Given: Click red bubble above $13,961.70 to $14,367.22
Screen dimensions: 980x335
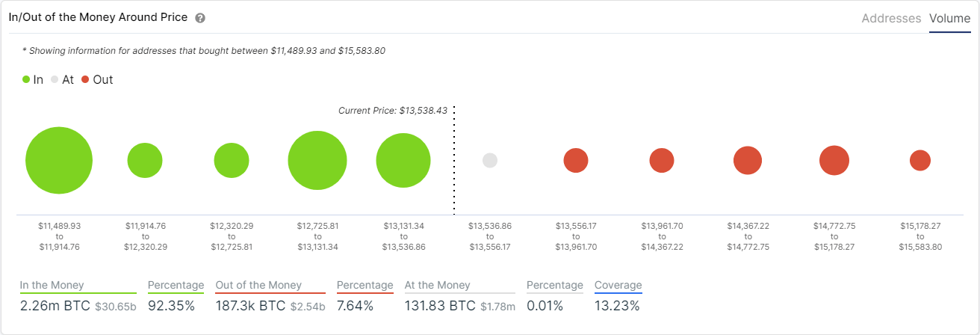Looking at the screenshot, I should point(662,161).
